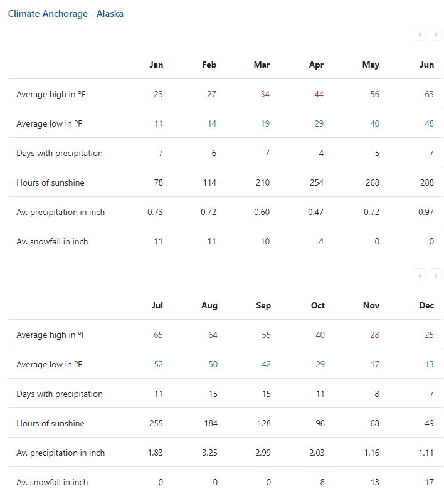
Task: Click the next arrow above the Jul–Dec table
Action: 436,275
